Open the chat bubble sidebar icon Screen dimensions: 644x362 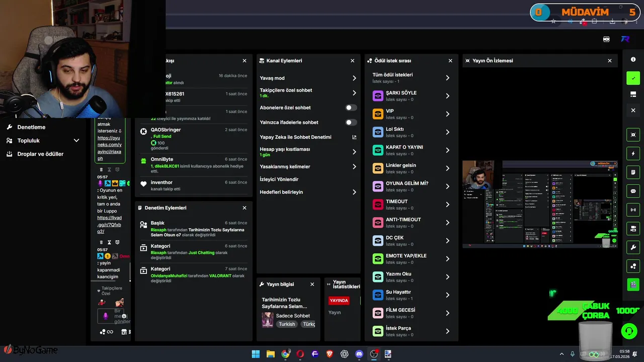pos(633,191)
